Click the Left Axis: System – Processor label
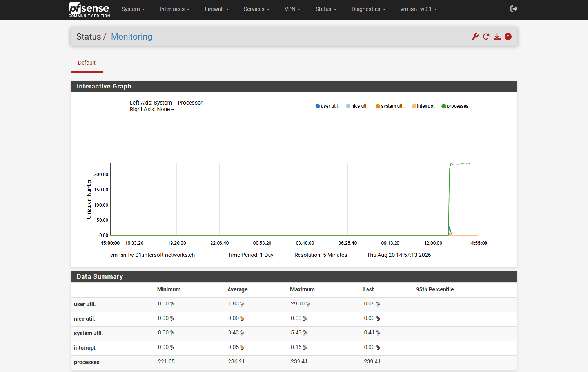 point(166,103)
